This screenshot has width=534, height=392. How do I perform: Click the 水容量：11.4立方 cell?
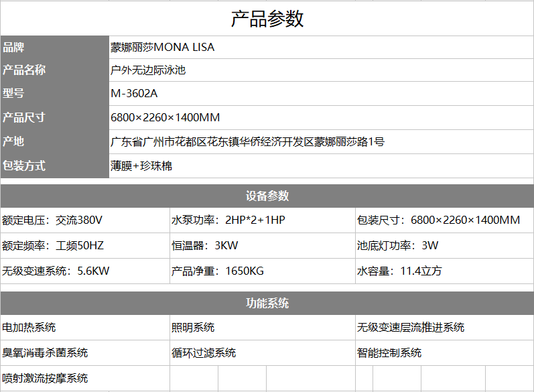click(444, 271)
